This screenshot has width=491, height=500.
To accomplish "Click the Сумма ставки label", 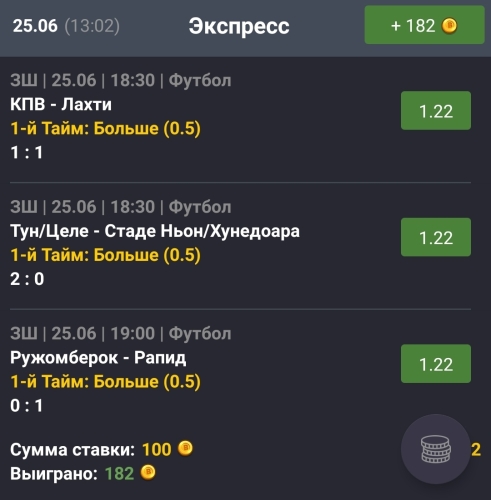I will coord(72,450).
